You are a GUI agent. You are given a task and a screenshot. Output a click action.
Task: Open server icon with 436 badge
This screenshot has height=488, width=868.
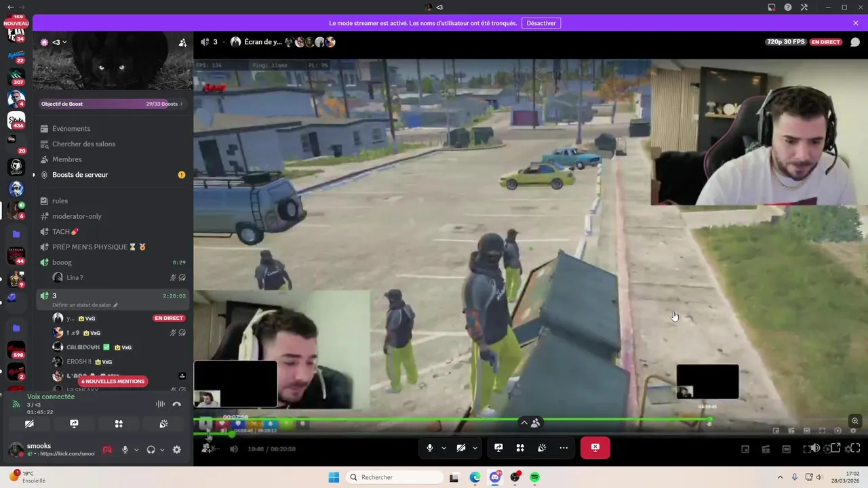(16, 120)
